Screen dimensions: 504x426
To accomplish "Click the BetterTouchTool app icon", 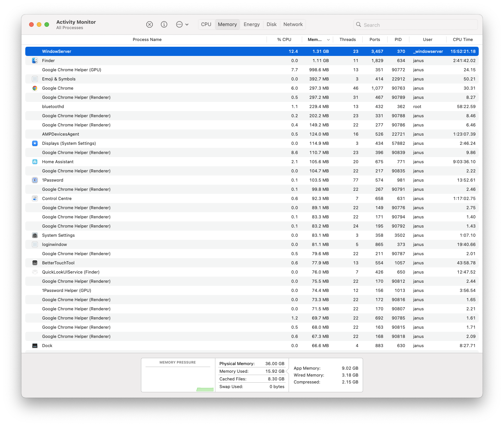I will tap(35, 263).
